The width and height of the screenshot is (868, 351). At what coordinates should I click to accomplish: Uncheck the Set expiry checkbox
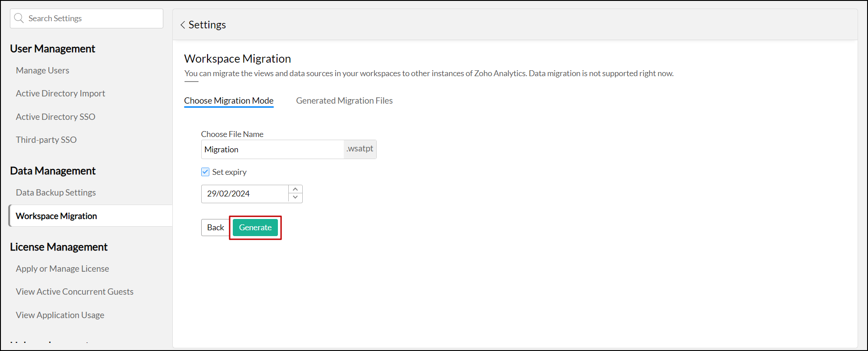205,172
